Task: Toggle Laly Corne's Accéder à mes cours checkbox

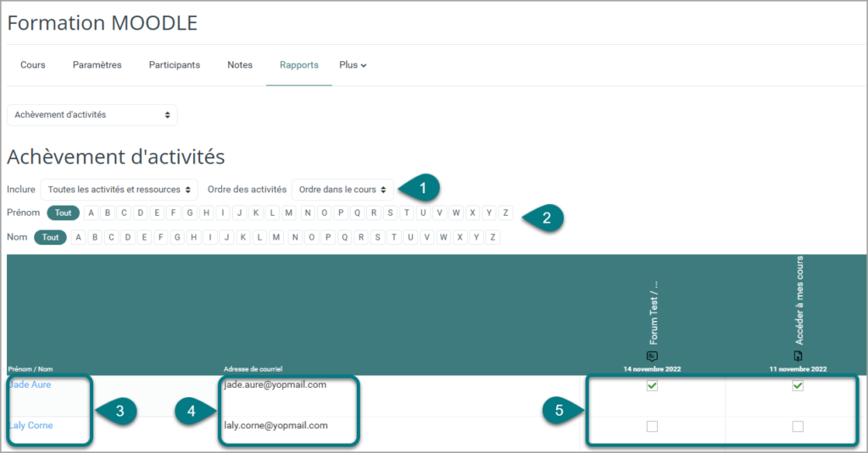Action: tap(798, 427)
